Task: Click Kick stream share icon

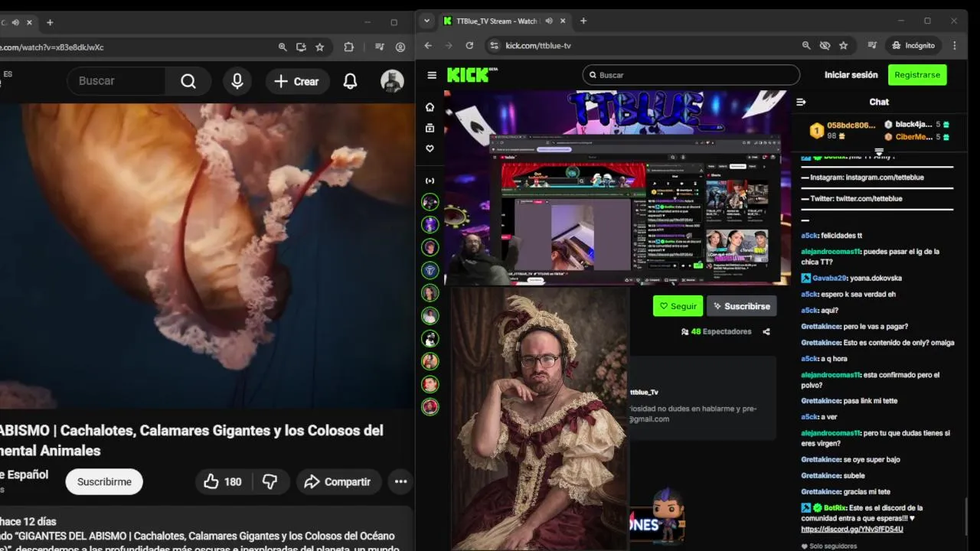Action: (x=766, y=332)
